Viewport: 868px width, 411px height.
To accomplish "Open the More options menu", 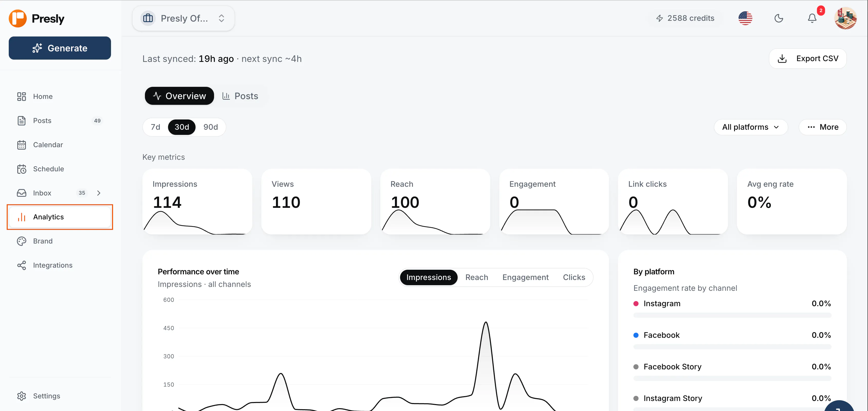I will point(823,127).
